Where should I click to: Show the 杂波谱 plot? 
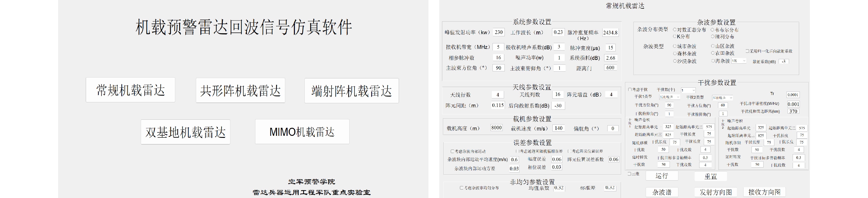click(x=662, y=192)
